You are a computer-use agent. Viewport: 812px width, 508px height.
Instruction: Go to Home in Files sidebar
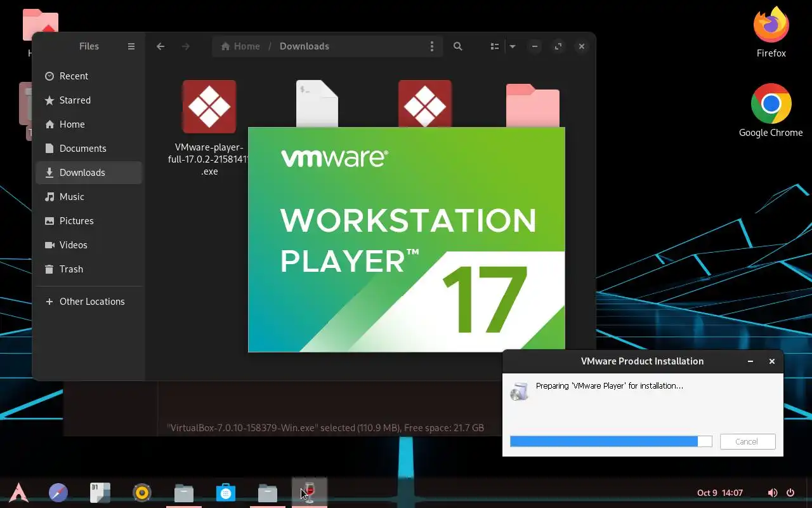(x=89, y=124)
